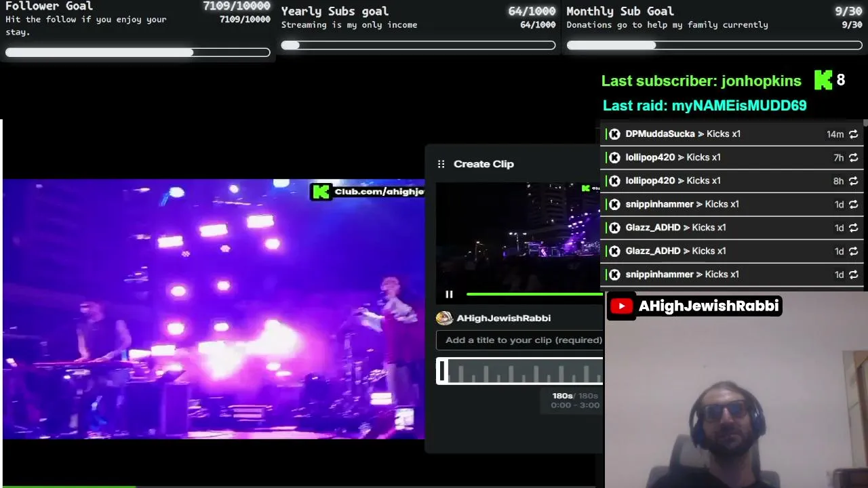
Task: Click the main concert video feed
Action: (x=214, y=309)
